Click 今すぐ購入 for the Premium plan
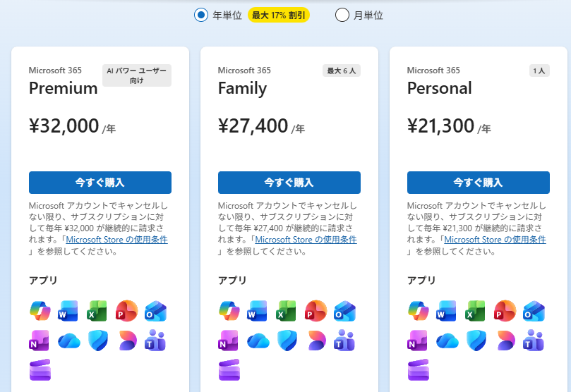The width and height of the screenshot is (571, 392). tap(100, 183)
